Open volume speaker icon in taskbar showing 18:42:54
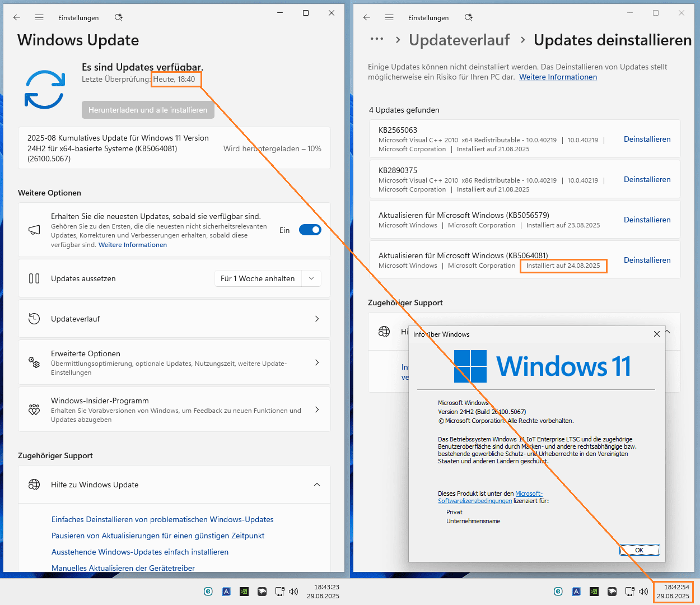Screen dimensions: 700x605 [643, 591]
